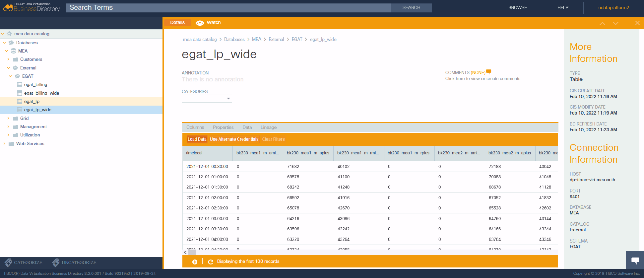Click the table icon next to egat_lp_wide
Viewport: 644px width, 278px height.
20,110
